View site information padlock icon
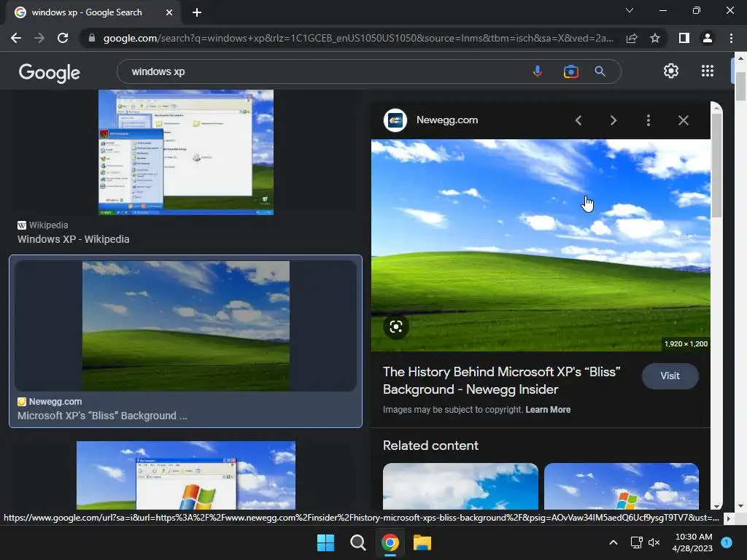The height and width of the screenshot is (560, 747). (91, 38)
